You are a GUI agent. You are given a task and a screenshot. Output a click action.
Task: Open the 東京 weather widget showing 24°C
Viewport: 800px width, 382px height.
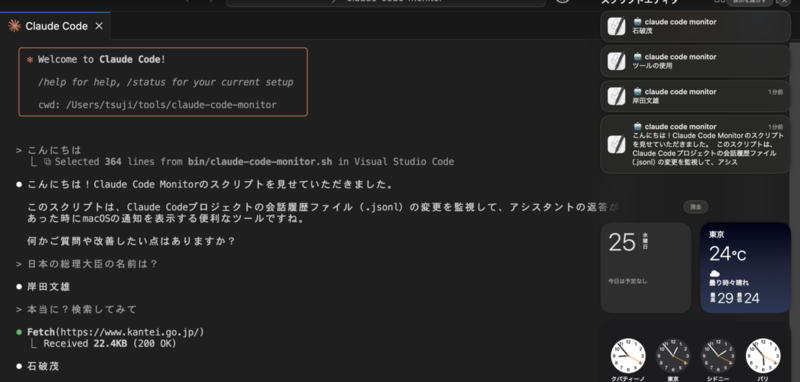pos(745,268)
